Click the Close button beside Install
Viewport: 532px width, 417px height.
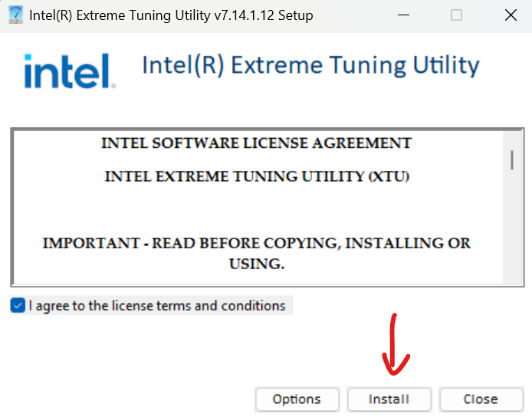pos(481,399)
